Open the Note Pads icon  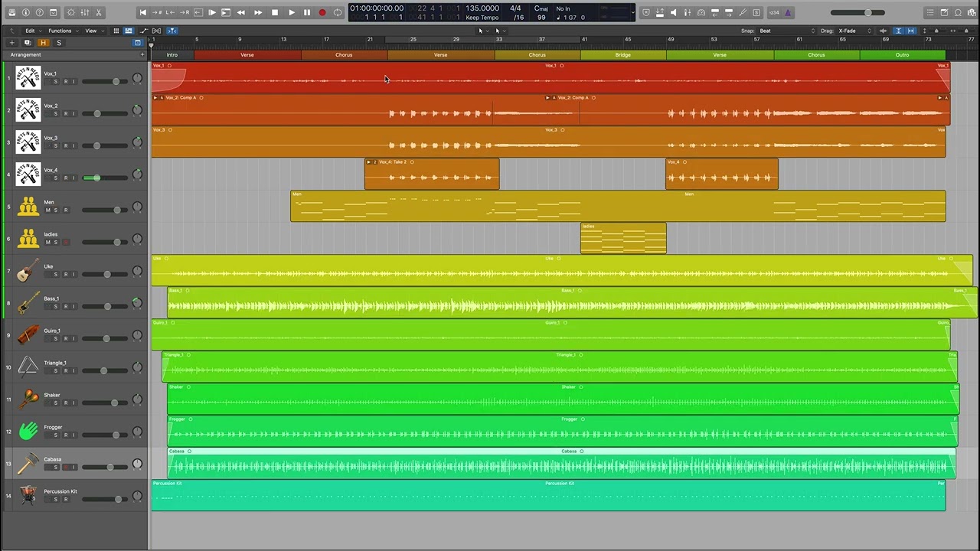[x=944, y=12]
